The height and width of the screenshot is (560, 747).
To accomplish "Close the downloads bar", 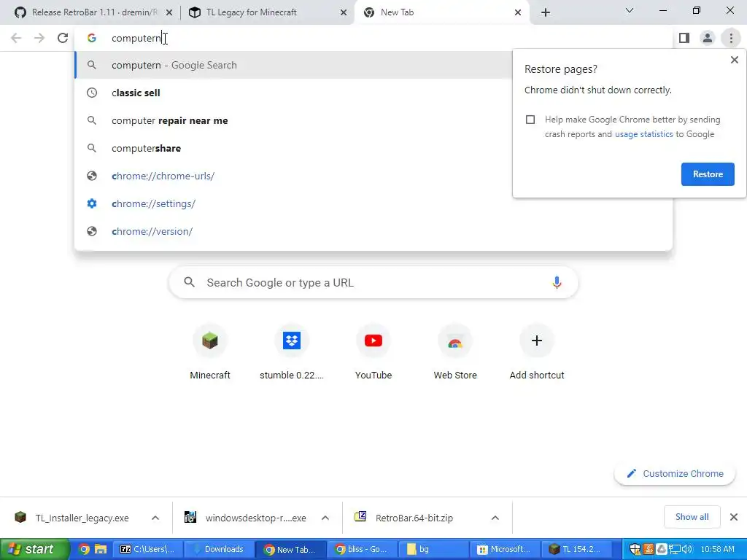I will click(734, 517).
